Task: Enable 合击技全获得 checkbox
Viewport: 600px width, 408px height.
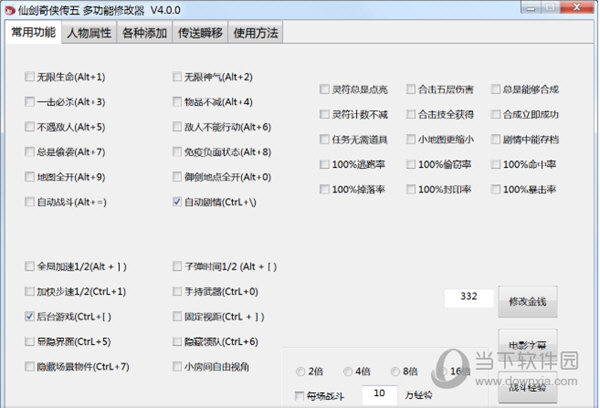Action: tap(411, 114)
